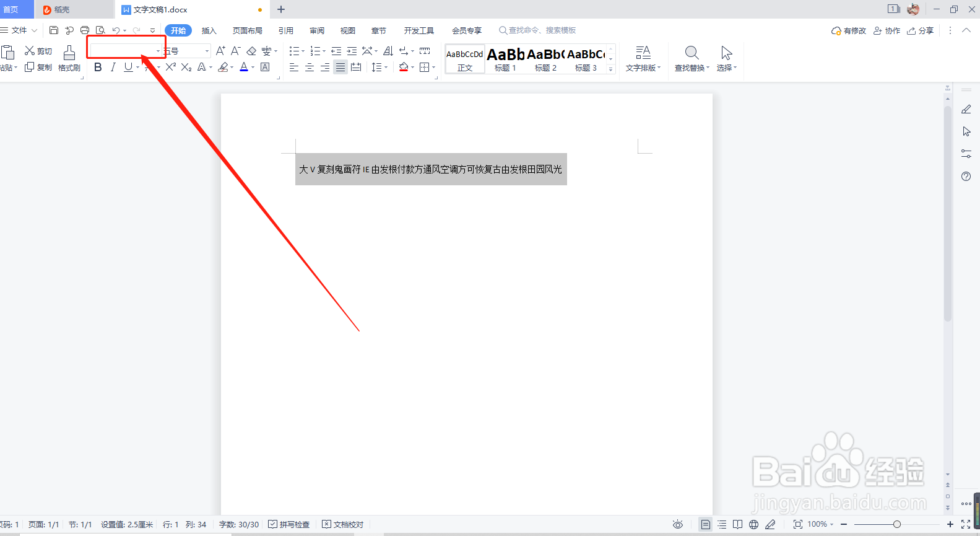Expand the styles gallery
The width and height of the screenshot is (980, 536).
610,69
